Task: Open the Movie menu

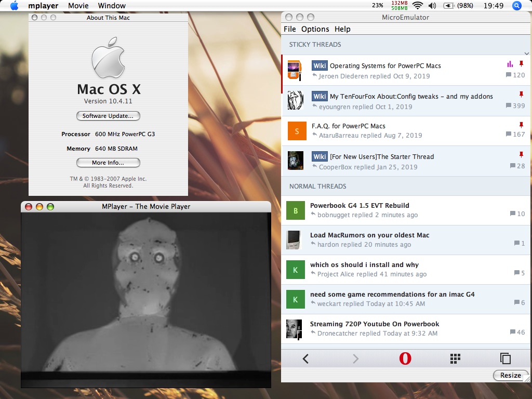Action: tap(78, 6)
